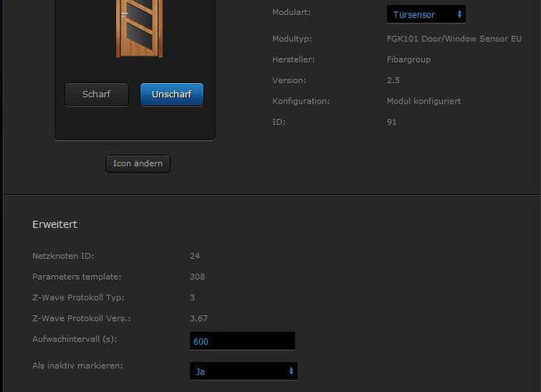Image resolution: width=541 pixels, height=392 pixels.
Task: Select the Modultyp value FGK101 Door/Window Sensor EU
Action: pyautogui.click(x=454, y=38)
